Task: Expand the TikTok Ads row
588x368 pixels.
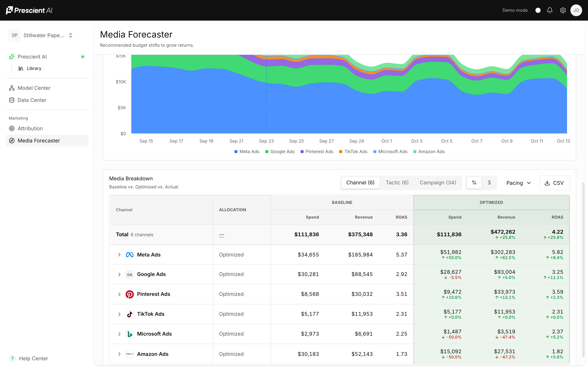Action: coord(119,314)
